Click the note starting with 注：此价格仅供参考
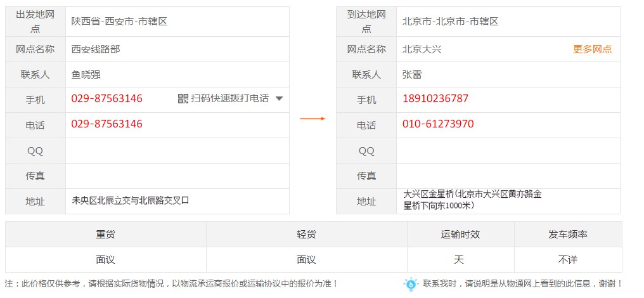The width and height of the screenshot is (644, 298). tap(172, 283)
